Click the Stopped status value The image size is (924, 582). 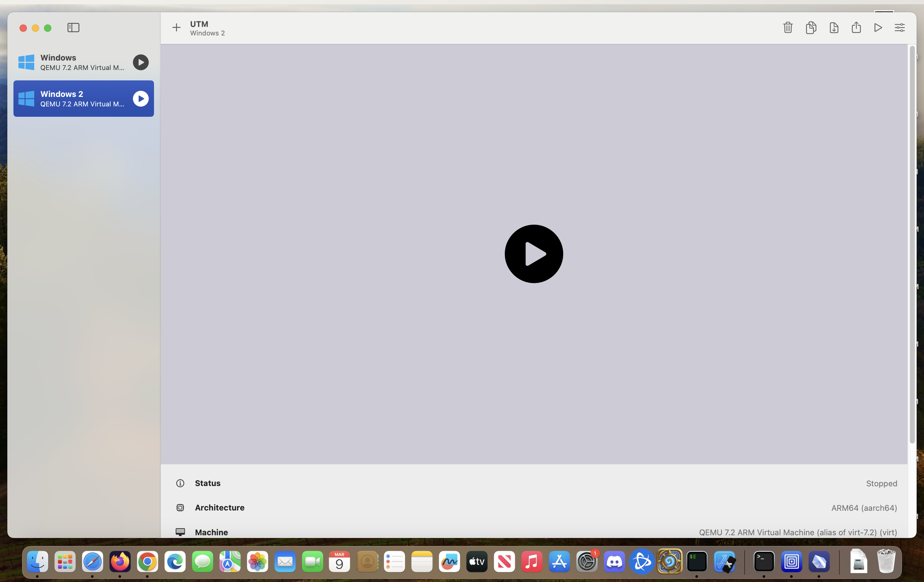(x=881, y=483)
